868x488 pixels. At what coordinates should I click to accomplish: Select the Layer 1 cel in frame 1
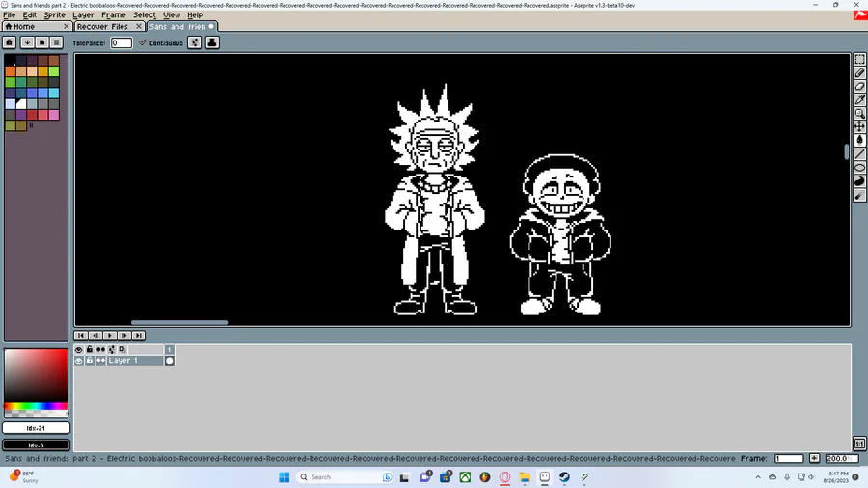170,361
